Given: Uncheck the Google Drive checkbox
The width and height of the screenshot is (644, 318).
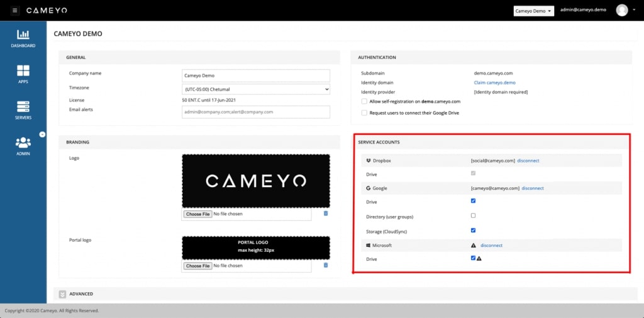Looking at the screenshot, I should pyautogui.click(x=473, y=201).
